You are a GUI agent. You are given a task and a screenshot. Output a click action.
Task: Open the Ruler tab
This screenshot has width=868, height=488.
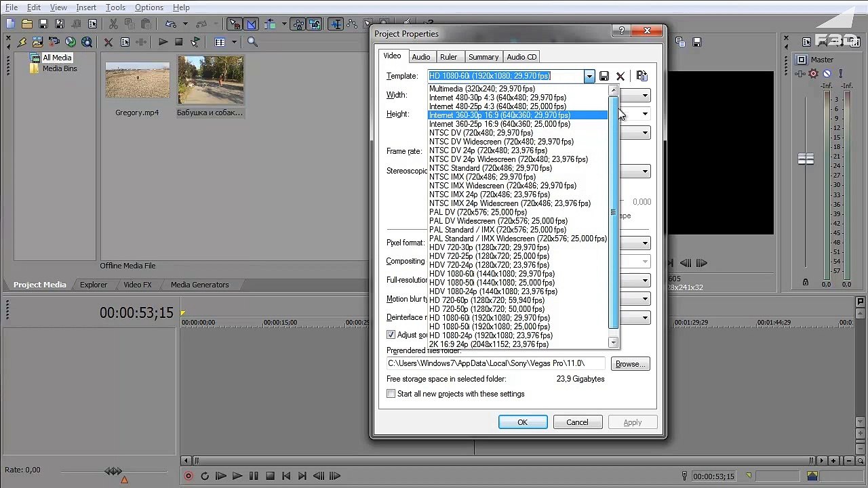(448, 57)
